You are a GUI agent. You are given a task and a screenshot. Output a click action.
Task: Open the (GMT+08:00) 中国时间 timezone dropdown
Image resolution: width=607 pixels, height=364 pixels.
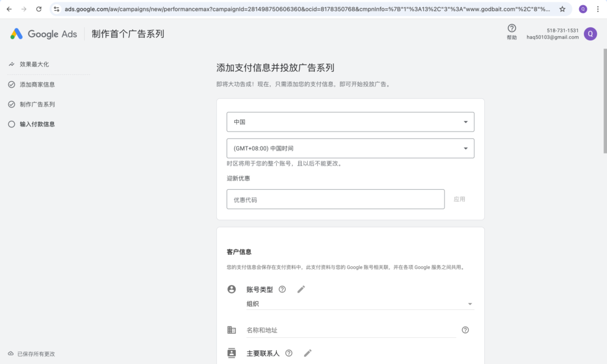click(350, 148)
